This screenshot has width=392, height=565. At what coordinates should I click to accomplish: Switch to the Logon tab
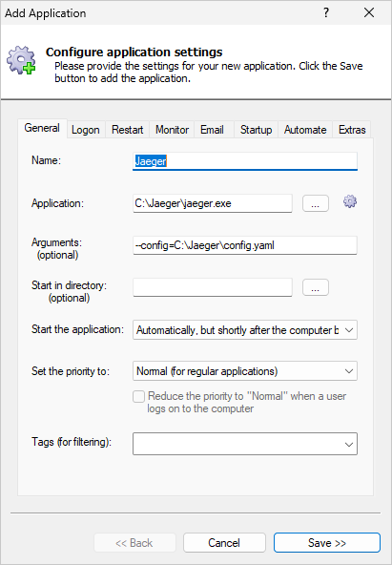[86, 130]
